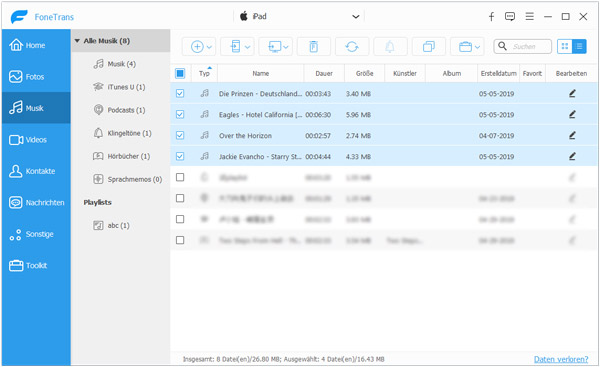This screenshot has width=600, height=367.
Task: Open Fotos in sidebar
Action: click(x=36, y=77)
